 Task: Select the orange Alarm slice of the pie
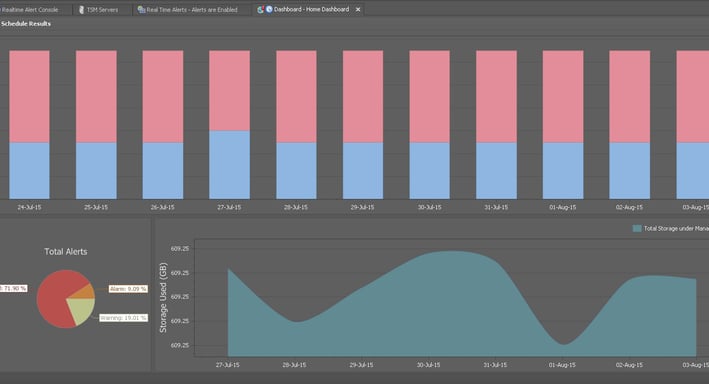click(x=86, y=293)
